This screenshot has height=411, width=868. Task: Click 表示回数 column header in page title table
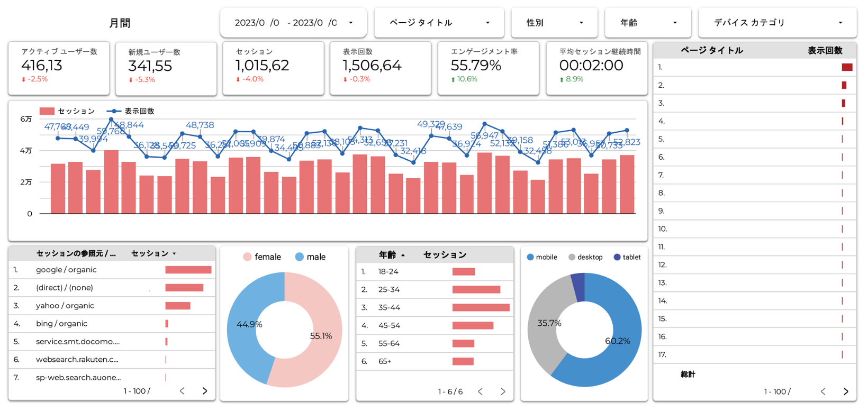point(825,51)
